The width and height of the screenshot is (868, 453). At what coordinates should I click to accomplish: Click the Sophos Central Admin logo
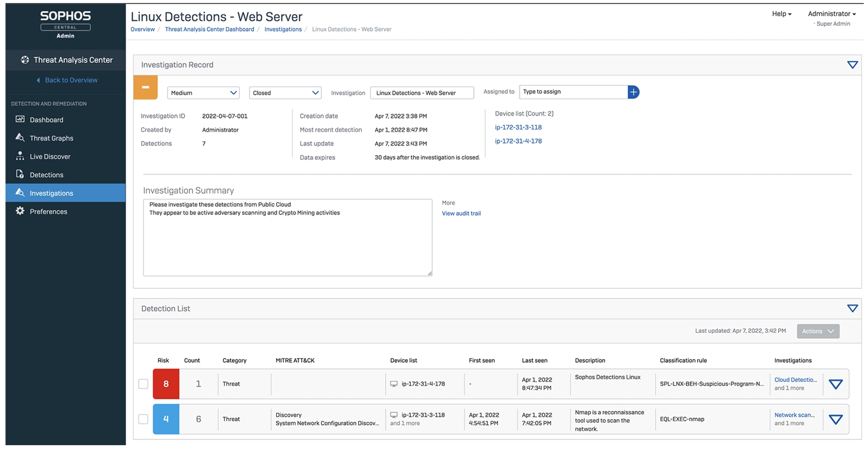(66, 25)
